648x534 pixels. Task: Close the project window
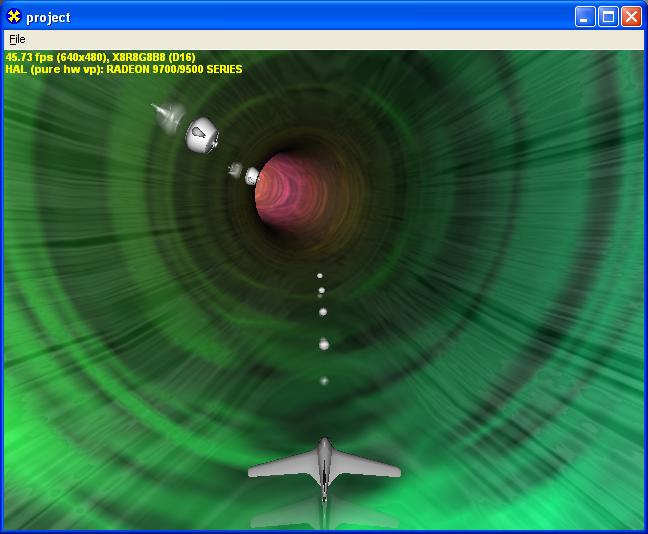[x=631, y=17]
